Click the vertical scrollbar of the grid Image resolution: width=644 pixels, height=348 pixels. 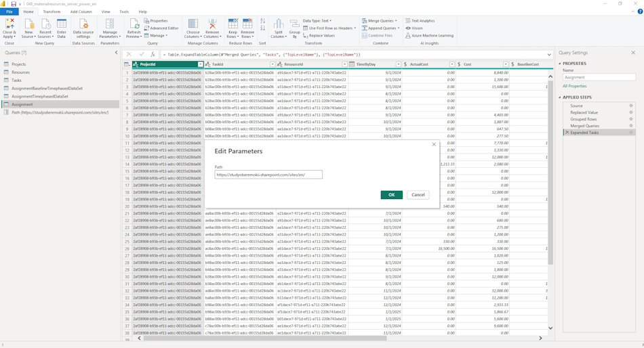click(x=550, y=173)
